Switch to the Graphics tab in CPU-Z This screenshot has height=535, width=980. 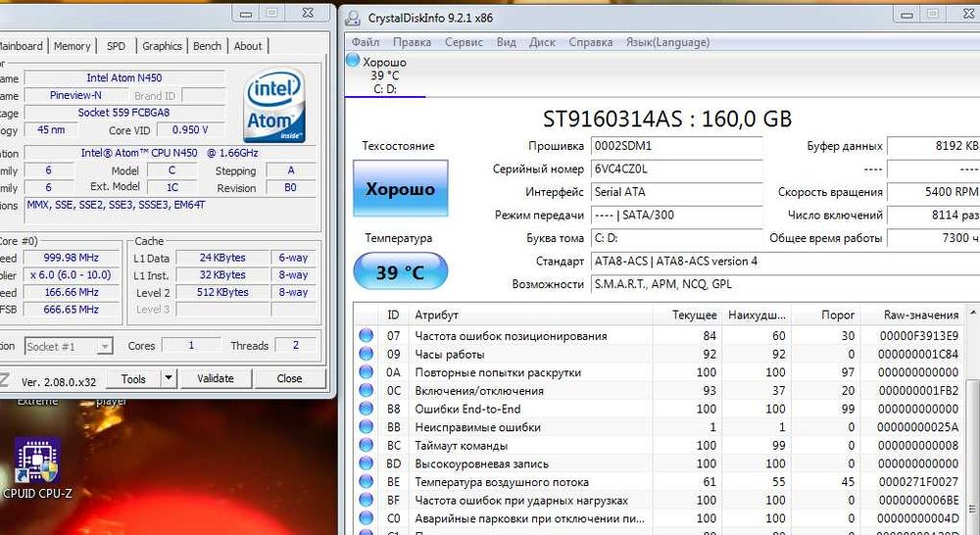pos(162,46)
